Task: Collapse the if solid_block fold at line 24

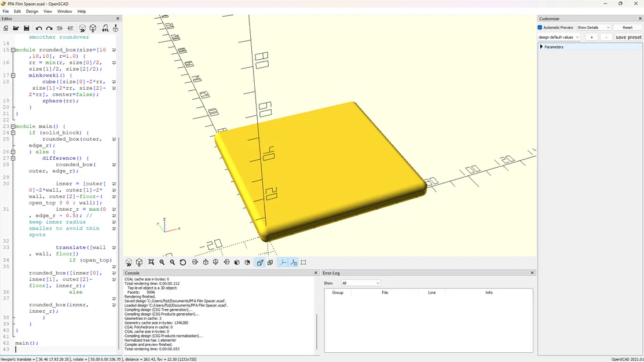Action: [x=13, y=133]
